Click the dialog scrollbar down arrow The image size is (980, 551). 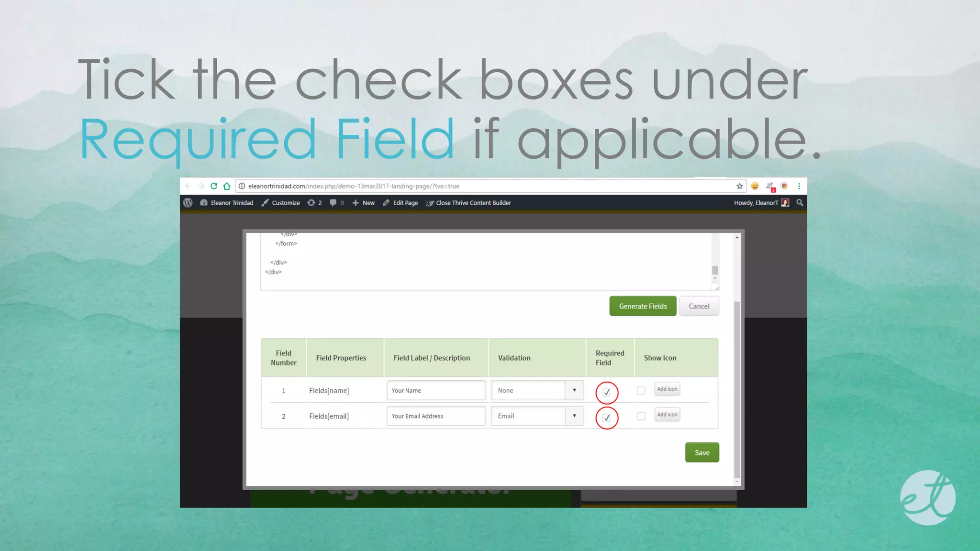(737, 482)
